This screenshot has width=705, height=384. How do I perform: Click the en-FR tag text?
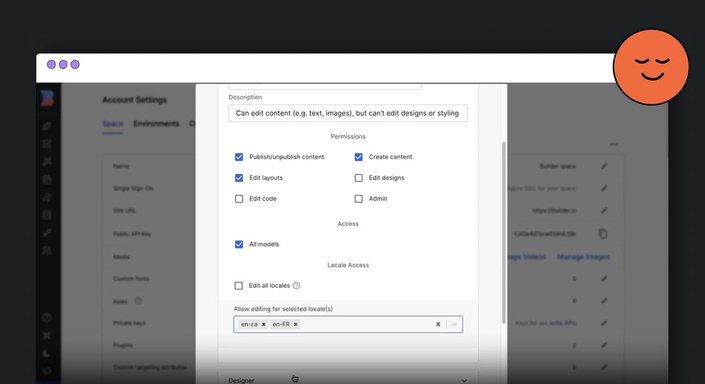(x=281, y=324)
